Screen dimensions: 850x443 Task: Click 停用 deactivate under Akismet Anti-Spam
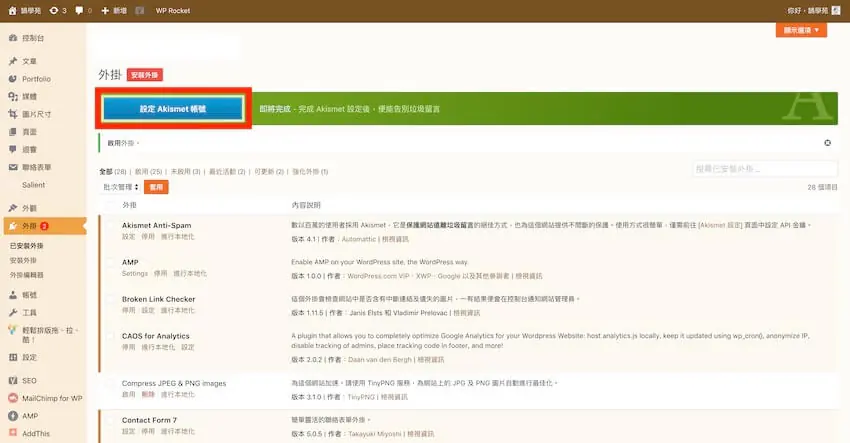point(148,236)
